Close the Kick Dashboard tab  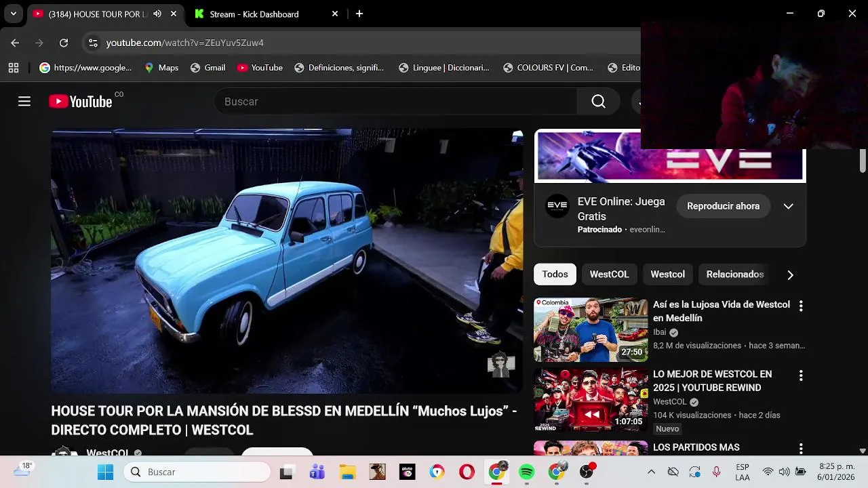pyautogui.click(x=335, y=14)
